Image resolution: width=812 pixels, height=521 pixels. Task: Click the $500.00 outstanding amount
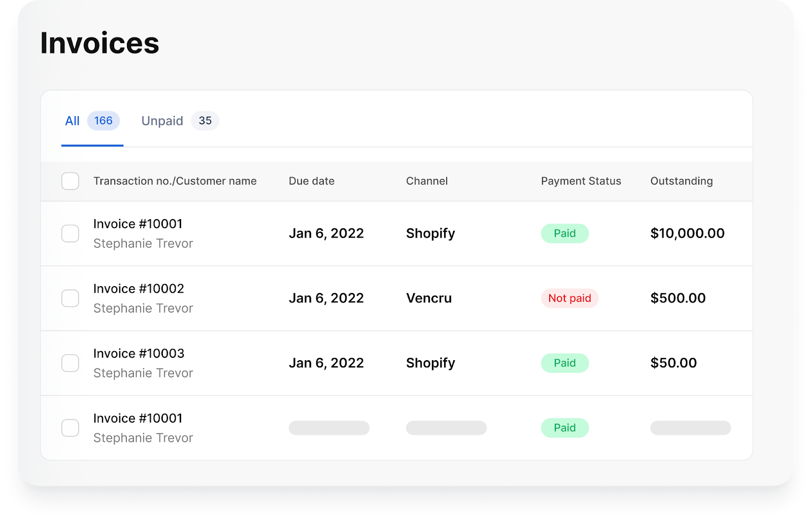[678, 298]
